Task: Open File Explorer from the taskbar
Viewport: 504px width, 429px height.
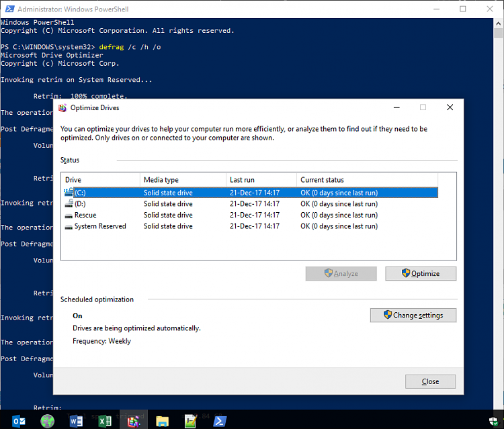Action: coord(163,421)
